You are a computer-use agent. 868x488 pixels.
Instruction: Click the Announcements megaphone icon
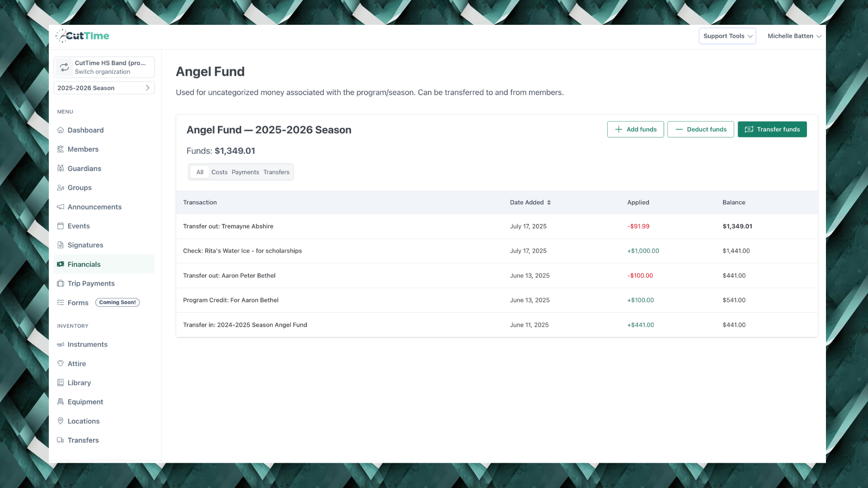(61, 207)
